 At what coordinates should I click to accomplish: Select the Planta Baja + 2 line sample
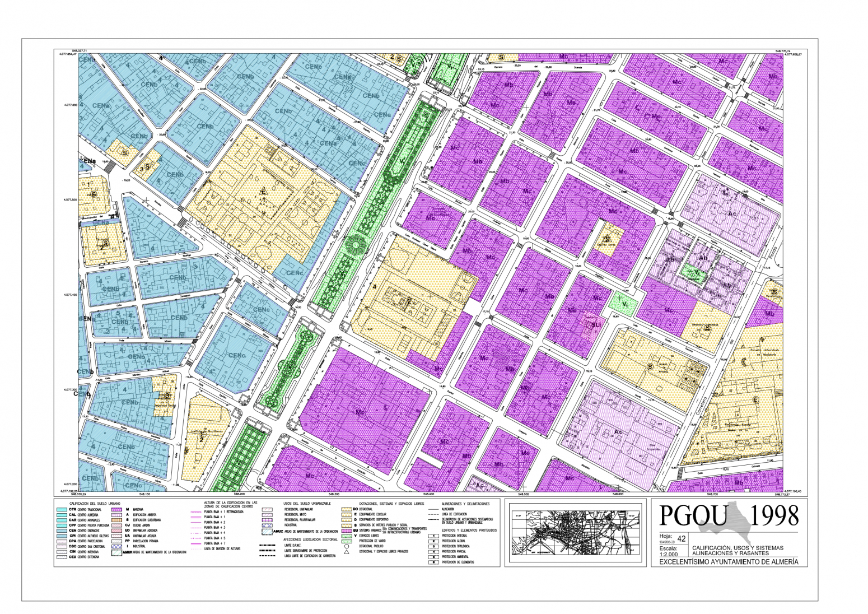point(196,522)
